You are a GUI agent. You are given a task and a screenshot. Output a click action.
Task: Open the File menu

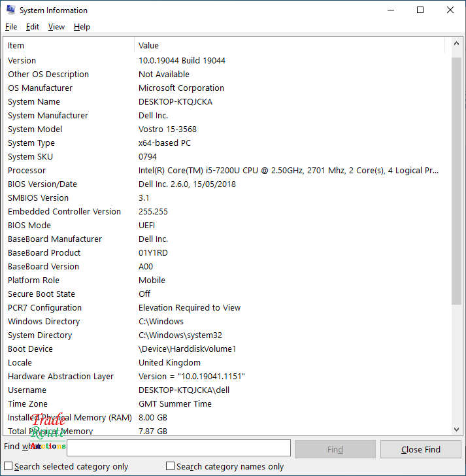11,27
